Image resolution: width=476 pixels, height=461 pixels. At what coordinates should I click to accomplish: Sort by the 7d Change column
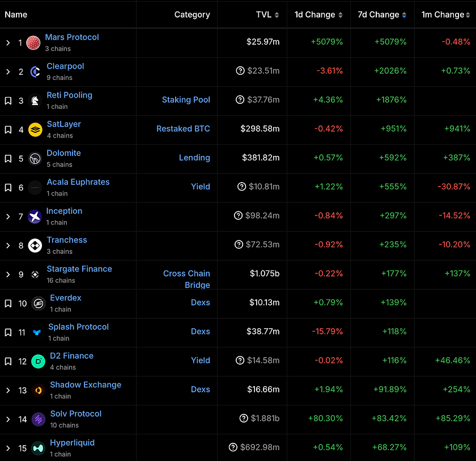tap(382, 15)
